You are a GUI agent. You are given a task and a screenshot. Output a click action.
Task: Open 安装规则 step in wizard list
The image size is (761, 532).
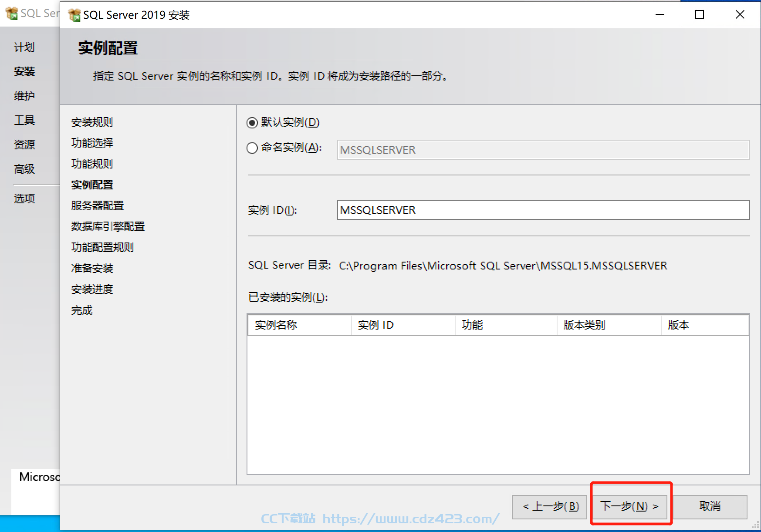click(92, 122)
